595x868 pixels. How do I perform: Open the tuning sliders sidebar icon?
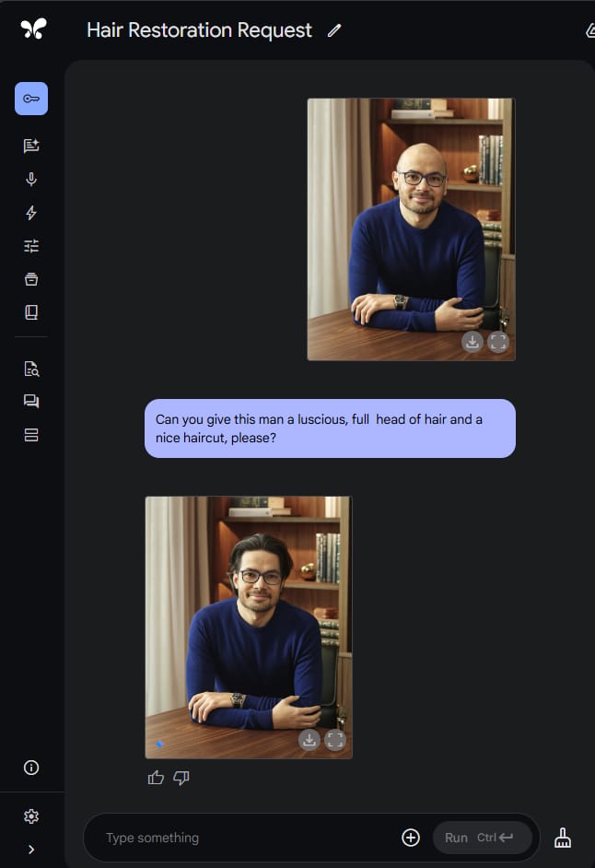click(x=31, y=246)
